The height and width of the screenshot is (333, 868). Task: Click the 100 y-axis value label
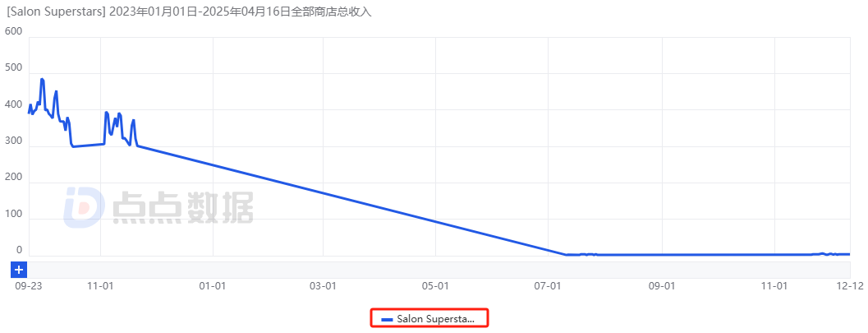pyautogui.click(x=13, y=214)
